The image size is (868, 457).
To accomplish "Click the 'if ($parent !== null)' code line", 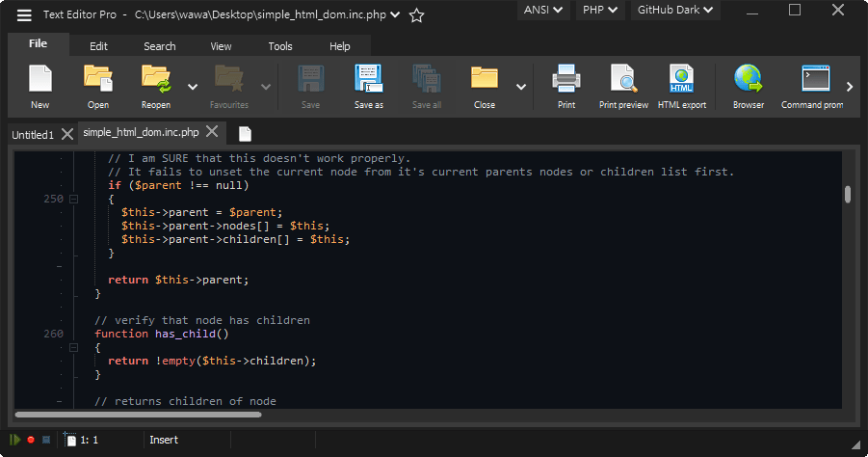I will point(178,185).
